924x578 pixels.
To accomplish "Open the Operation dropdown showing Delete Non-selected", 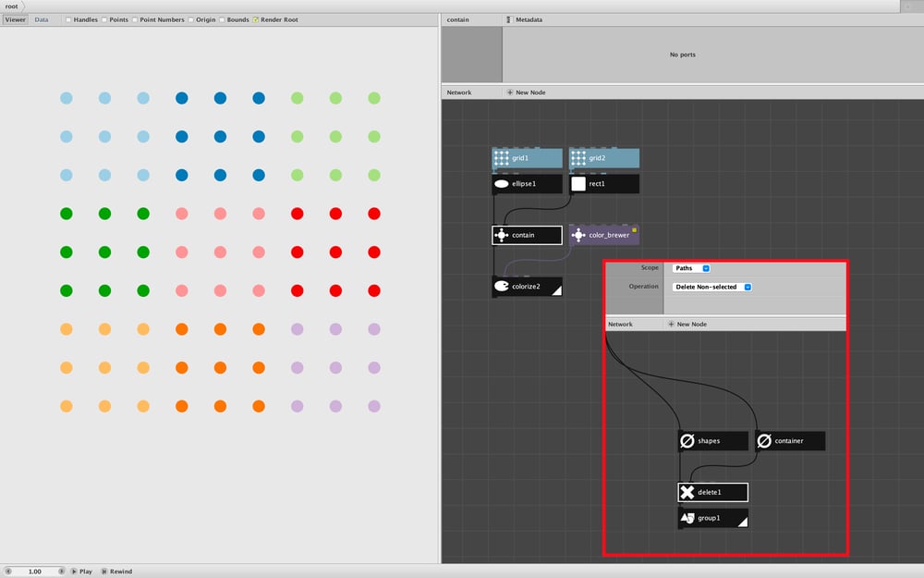I will (x=711, y=288).
